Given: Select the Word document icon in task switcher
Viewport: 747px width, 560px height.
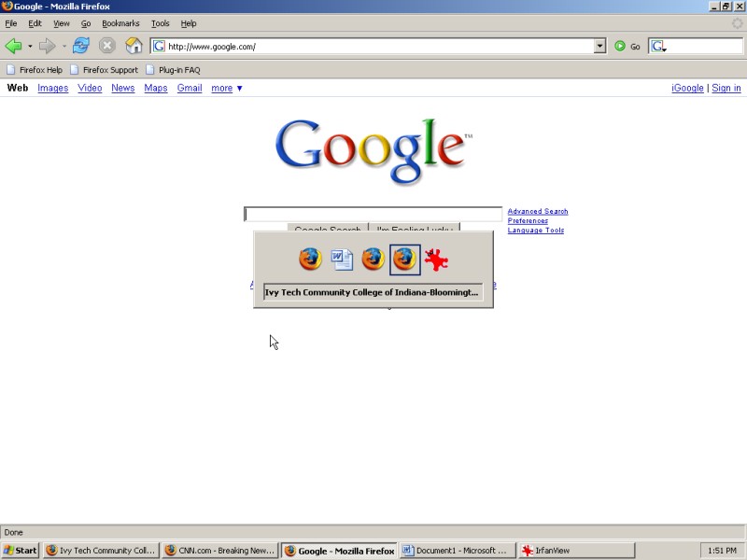Looking at the screenshot, I should 342,259.
